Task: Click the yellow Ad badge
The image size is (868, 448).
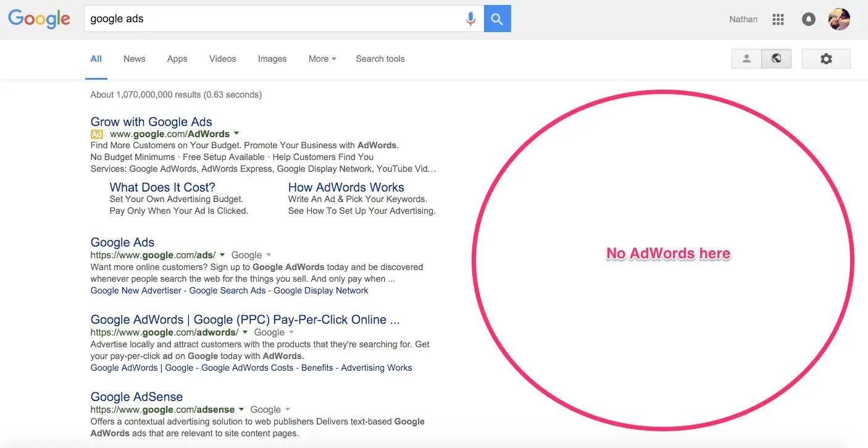Action: click(x=97, y=134)
